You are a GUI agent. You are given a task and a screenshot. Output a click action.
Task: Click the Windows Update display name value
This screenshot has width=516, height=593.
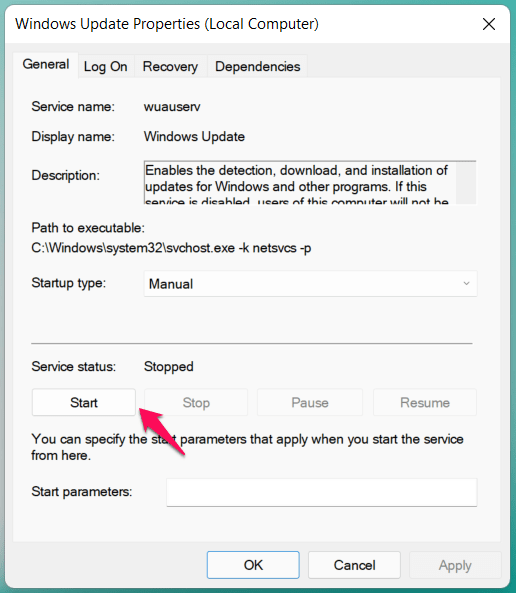coord(194,137)
